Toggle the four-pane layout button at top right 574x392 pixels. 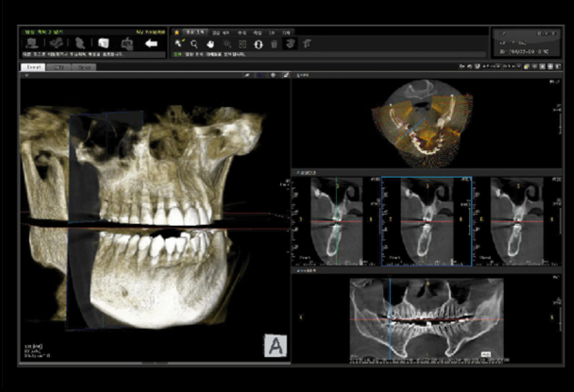coord(551,66)
